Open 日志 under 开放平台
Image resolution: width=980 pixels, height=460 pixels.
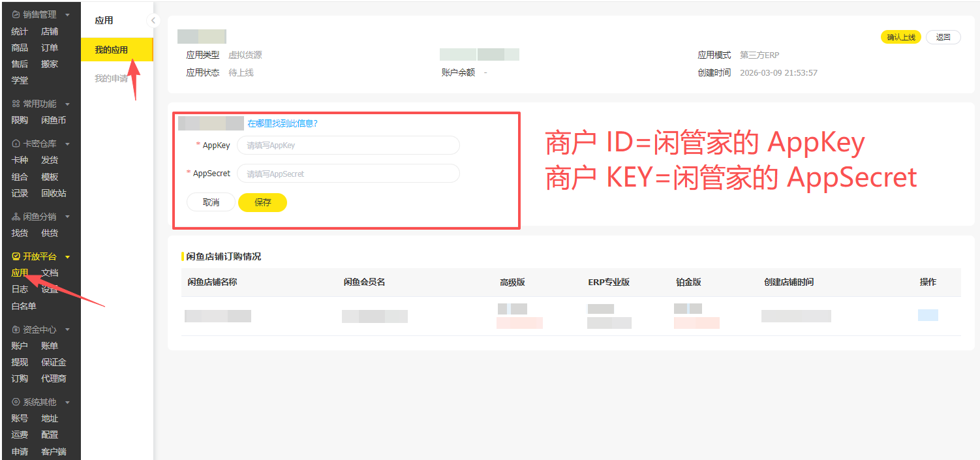tap(20, 289)
